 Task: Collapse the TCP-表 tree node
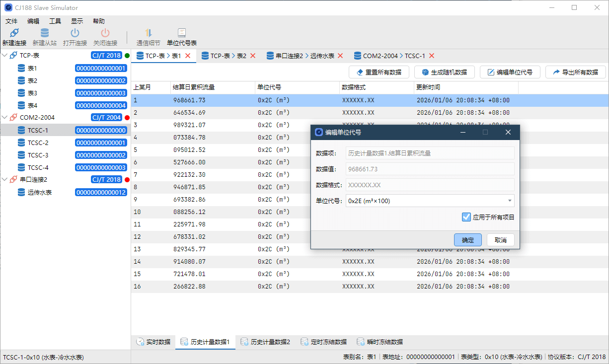coord(5,56)
